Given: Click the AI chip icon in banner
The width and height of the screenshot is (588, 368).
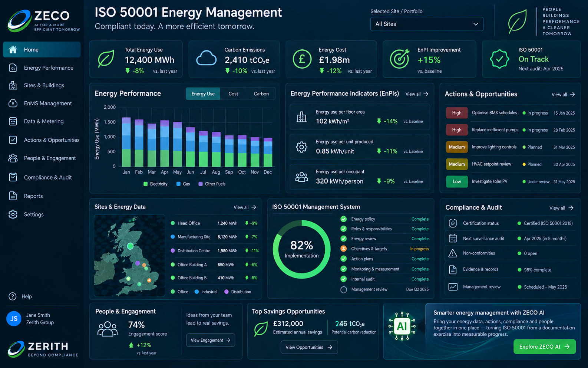Looking at the screenshot, I should click(402, 326).
